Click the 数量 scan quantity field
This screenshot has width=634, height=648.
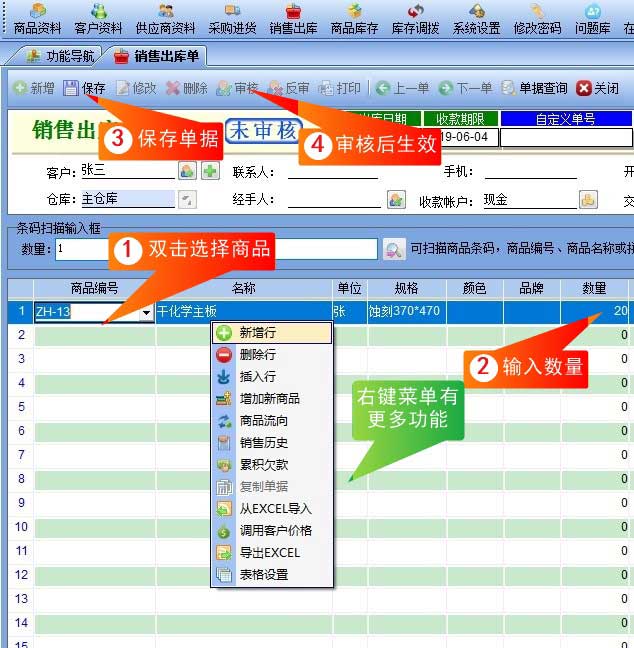tap(83, 249)
